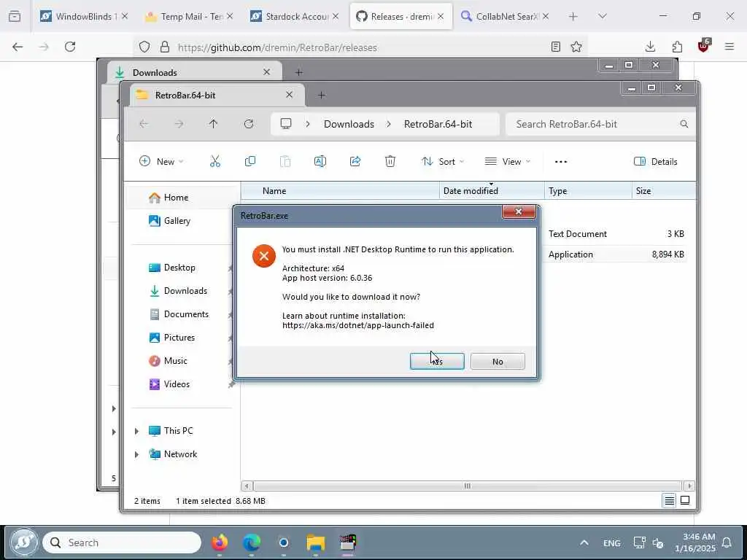This screenshot has width=747, height=560.
Task: Show hidden system tray icons
Action: (584, 542)
